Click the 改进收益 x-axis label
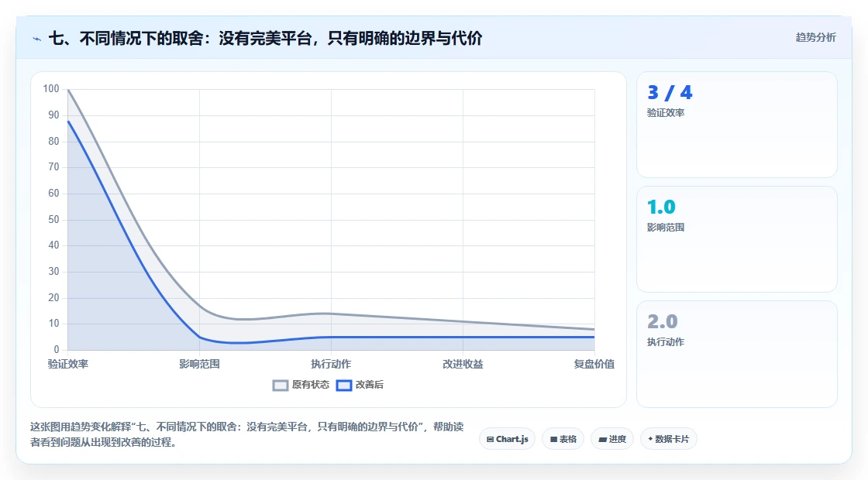868x480 pixels. [x=463, y=364]
